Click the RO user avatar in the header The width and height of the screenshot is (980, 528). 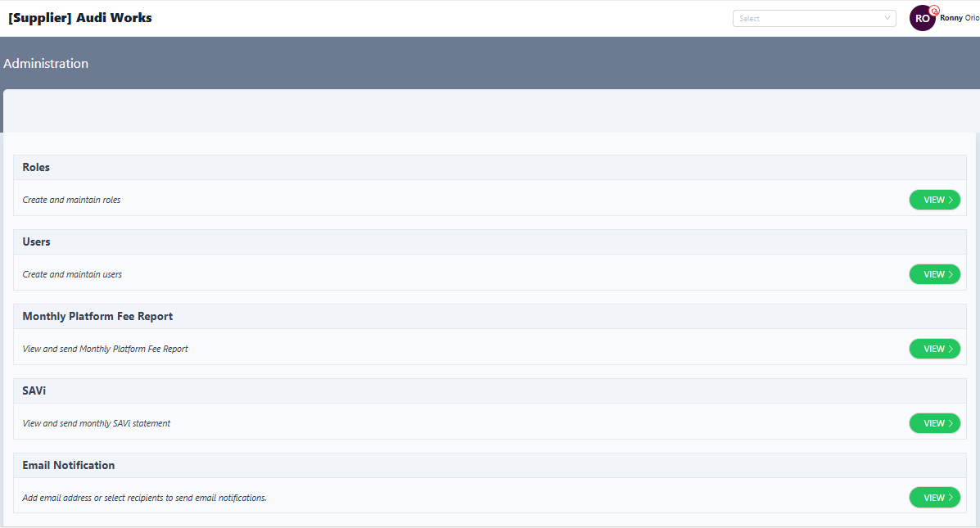click(x=923, y=17)
